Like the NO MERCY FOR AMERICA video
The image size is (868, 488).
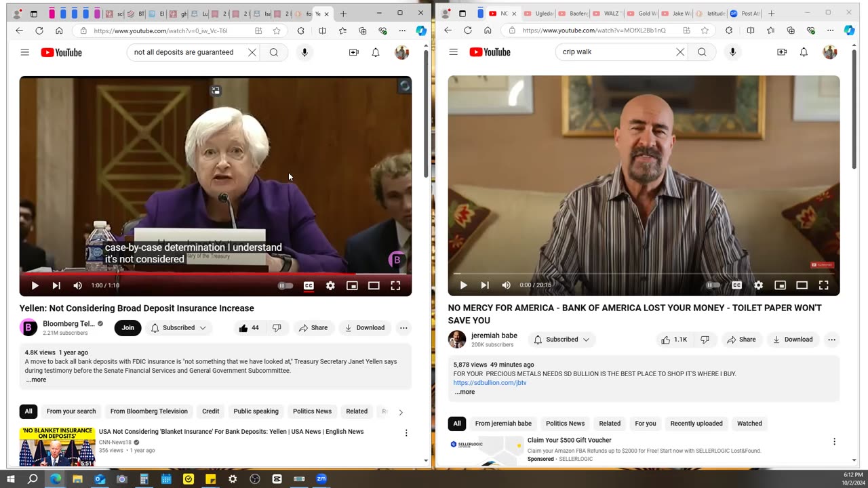tap(675, 340)
